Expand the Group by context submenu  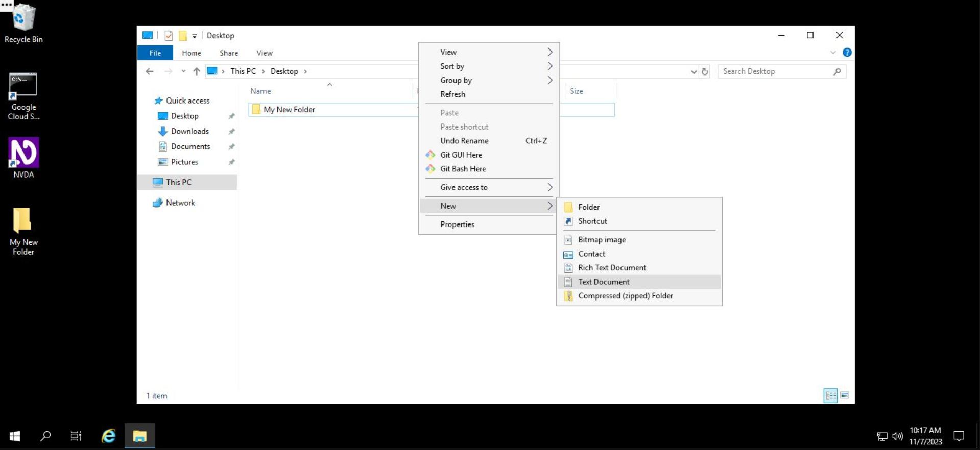tap(489, 80)
